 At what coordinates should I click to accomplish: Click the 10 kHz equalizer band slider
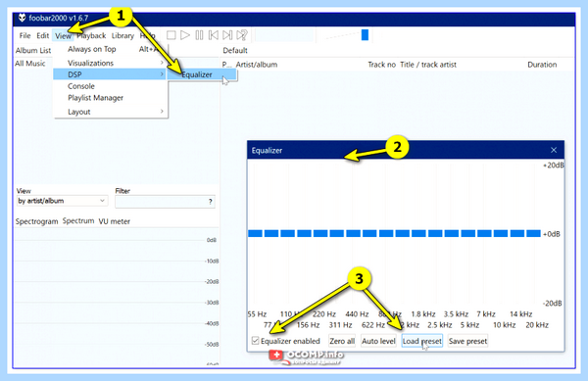(x=501, y=233)
